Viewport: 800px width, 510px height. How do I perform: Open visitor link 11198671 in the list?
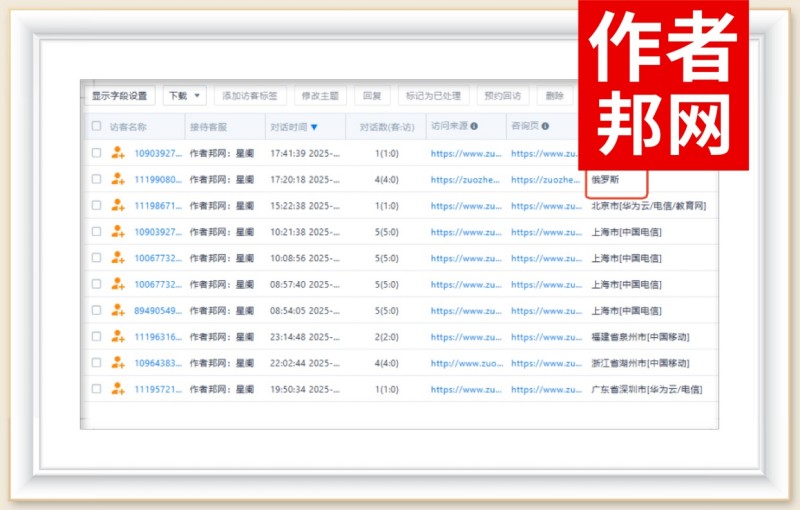(x=158, y=206)
